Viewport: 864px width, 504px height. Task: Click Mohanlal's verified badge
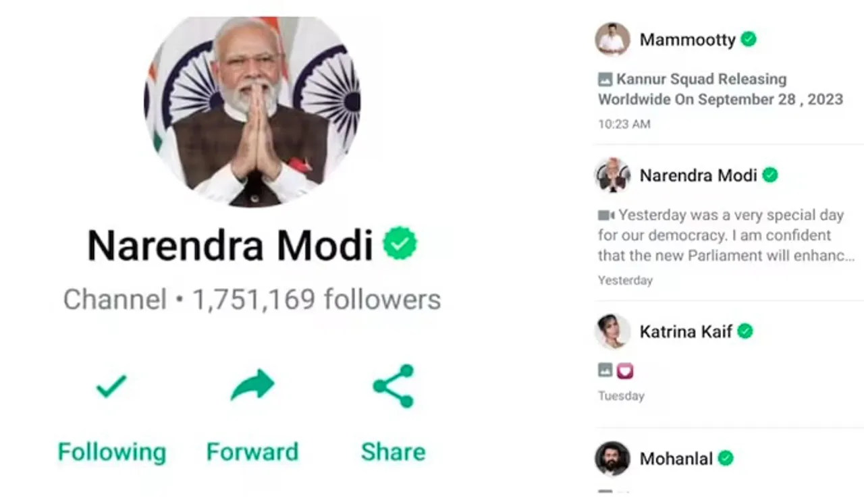pyautogui.click(x=726, y=459)
